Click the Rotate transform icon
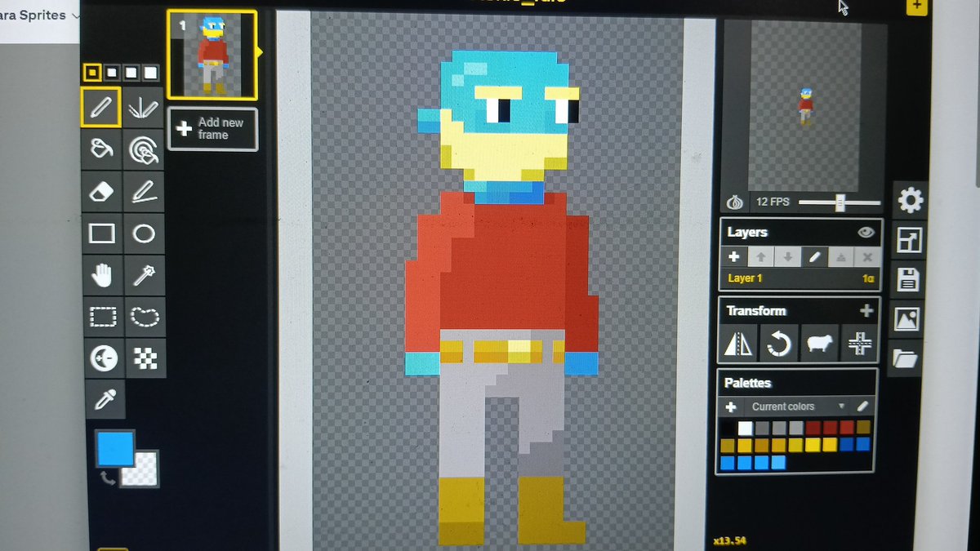The width and height of the screenshot is (980, 551). tap(778, 343)
